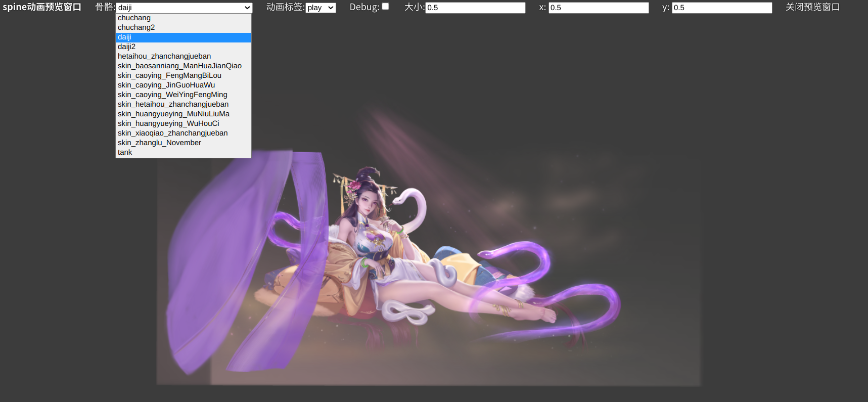This screenshot has height=402, width=868.
Task: Click the spine动画预览窗口 title text
Action: (42, 7)
